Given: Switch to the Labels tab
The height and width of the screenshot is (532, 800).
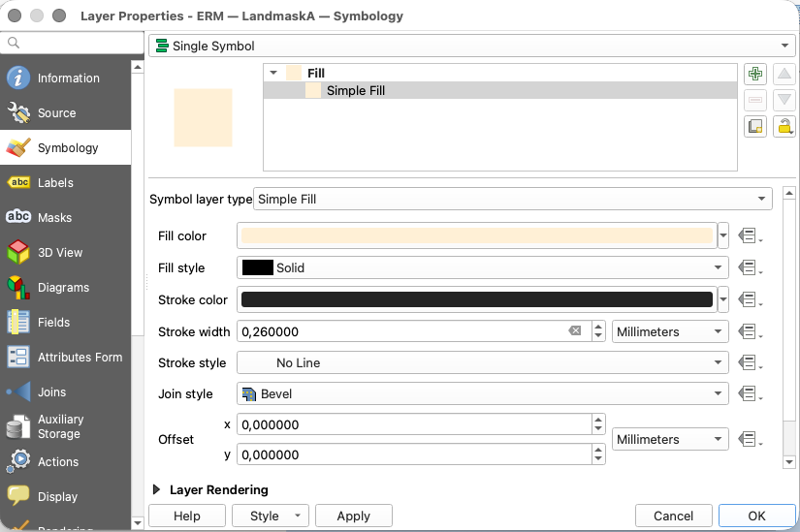Looking at the screenshot, I should point(55,183).
